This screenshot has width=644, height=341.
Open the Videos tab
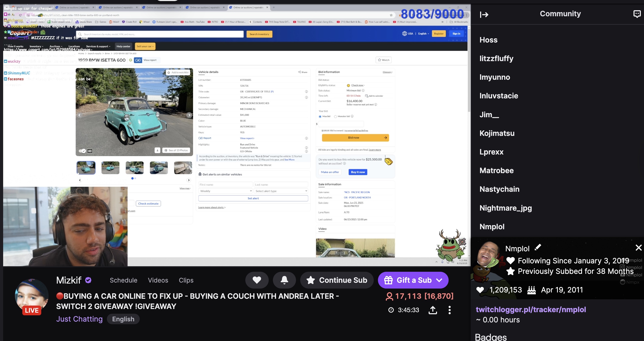point(158,280)
